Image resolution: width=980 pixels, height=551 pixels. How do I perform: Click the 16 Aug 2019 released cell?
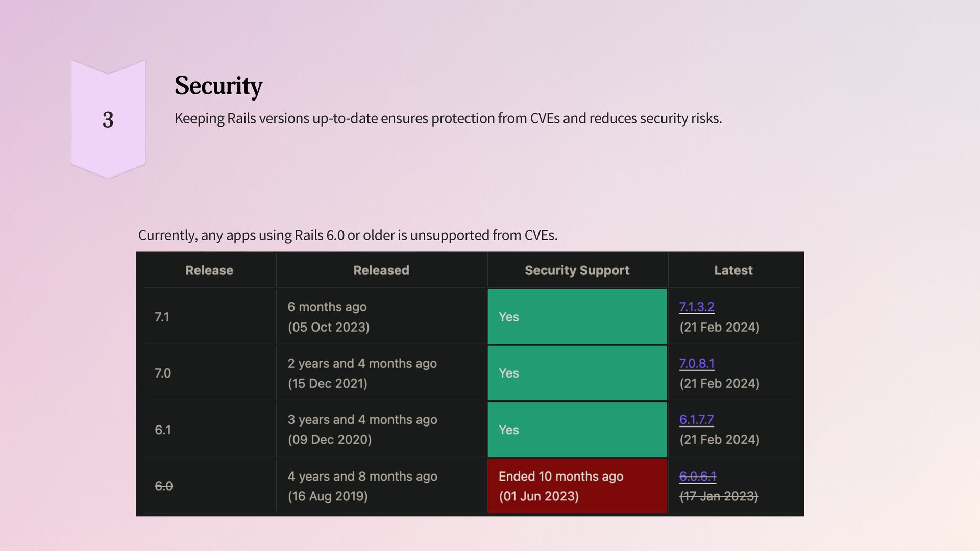click(328, 496)
